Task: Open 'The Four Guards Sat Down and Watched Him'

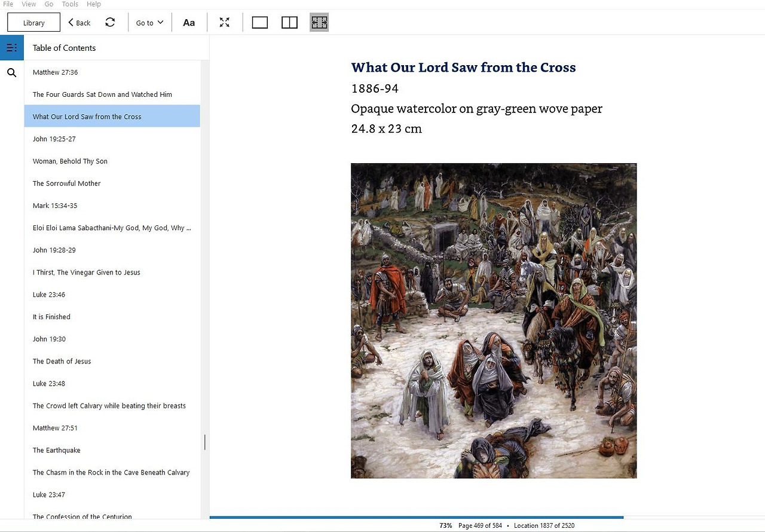Action: tap(112, 94)
